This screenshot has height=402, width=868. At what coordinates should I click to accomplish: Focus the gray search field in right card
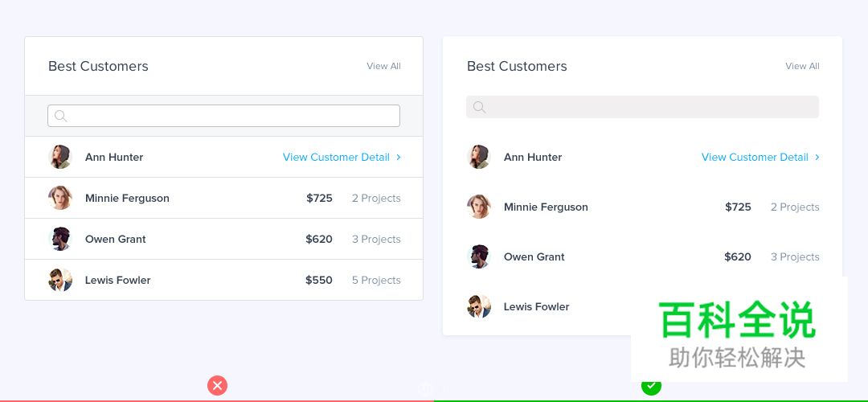click(x=651, y=107)
